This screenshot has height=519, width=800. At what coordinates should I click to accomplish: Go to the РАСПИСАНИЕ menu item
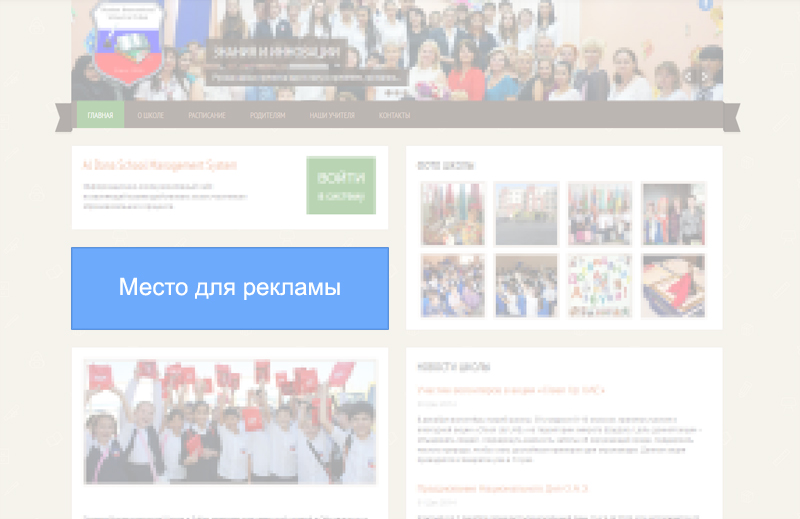pyautogui.click(x=206, y=115)
